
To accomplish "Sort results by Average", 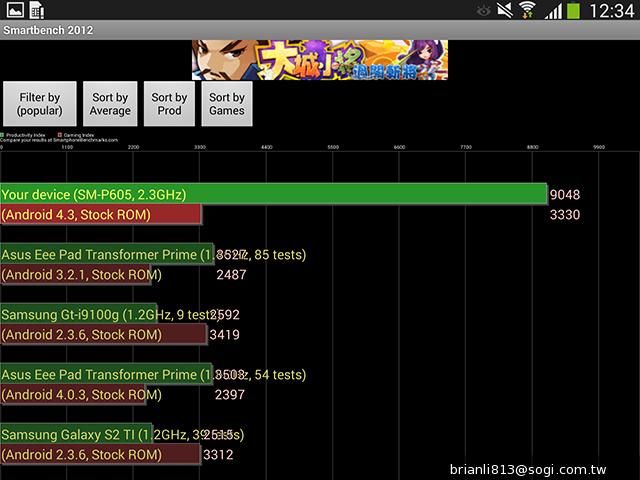I will (110, 104).
